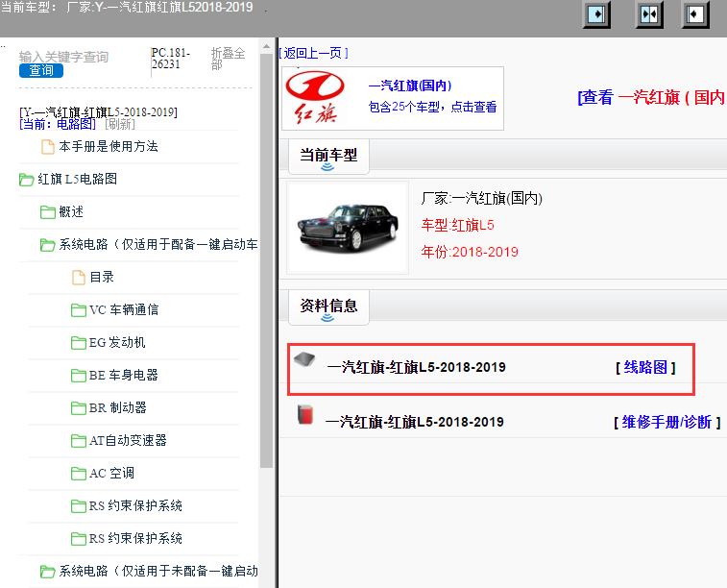Expand the AT自动变速器 node
The width and height of the screenshot is (727, 588).
128,441
